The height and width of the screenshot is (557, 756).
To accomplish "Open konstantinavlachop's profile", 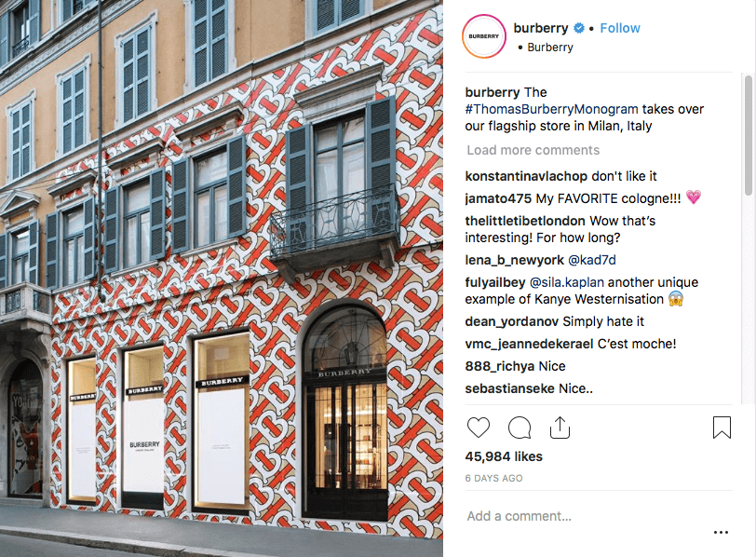I will 526,176.
